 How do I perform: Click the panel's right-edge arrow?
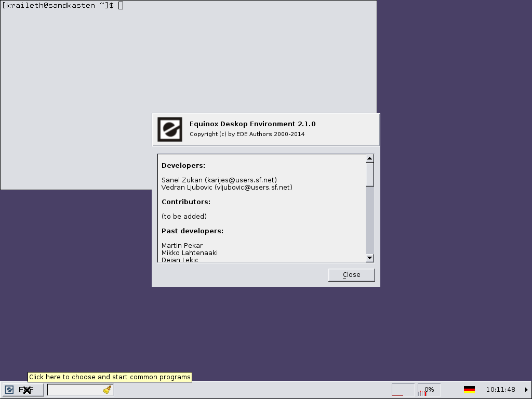tap(526, 390)
